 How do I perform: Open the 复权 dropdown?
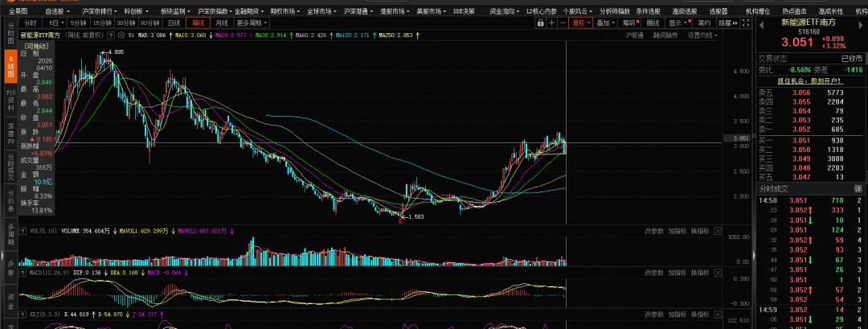coord(581,23)
